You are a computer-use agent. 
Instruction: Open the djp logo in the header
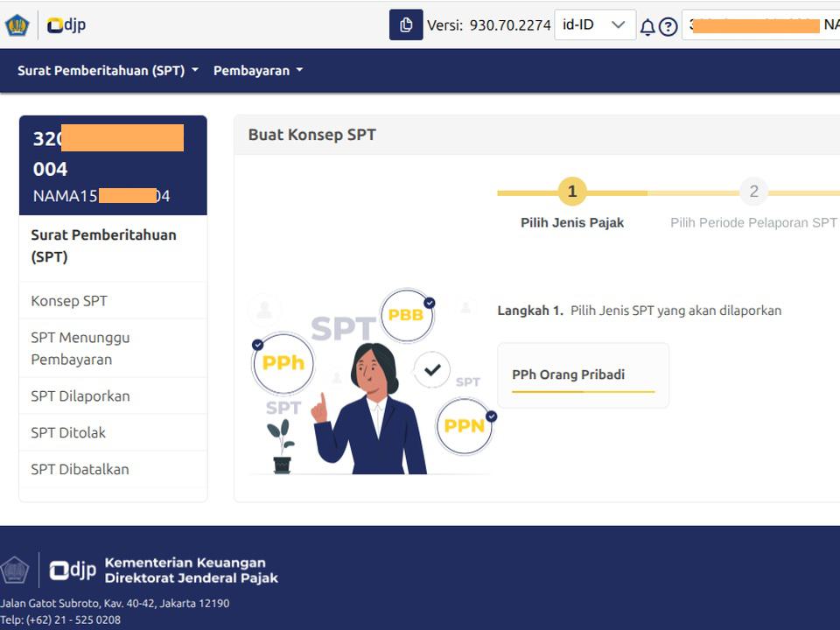[x=66, y=24]
